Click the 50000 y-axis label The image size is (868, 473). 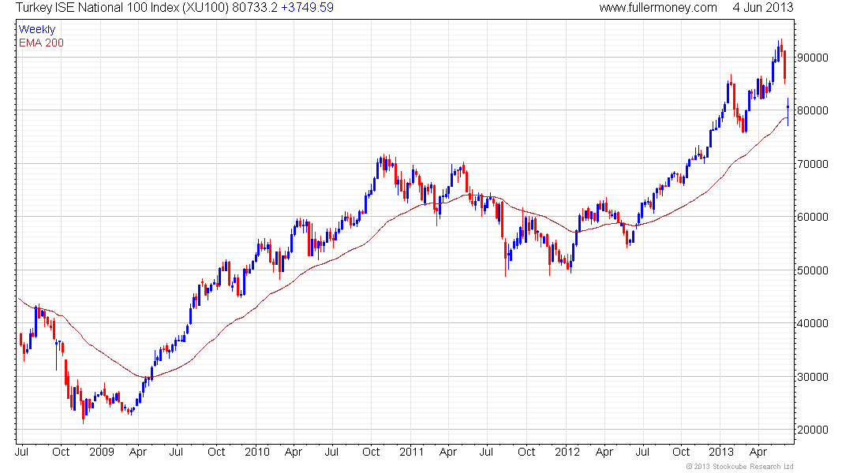point(813,270)
